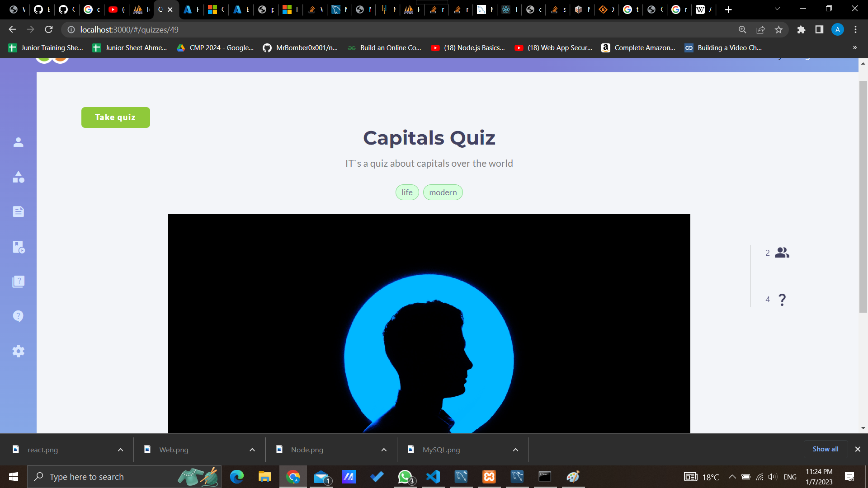Click the questions count question-mark icon
868x488 pixels.
782,300
